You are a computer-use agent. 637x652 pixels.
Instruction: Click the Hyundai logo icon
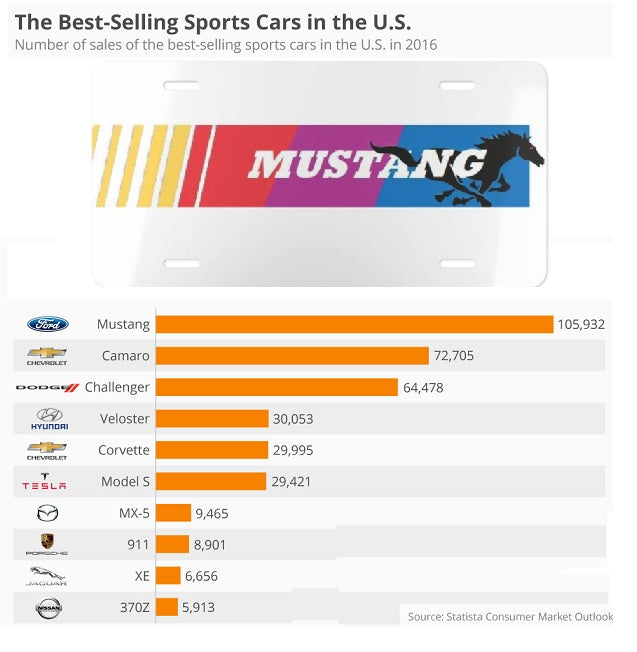pos(47,419)
